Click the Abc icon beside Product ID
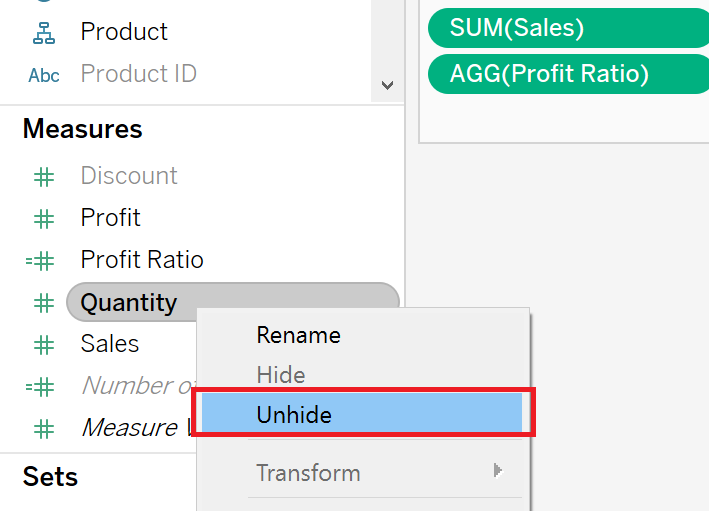 tap(44, 75)
